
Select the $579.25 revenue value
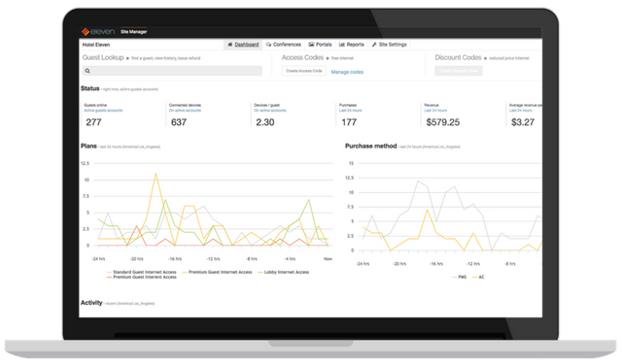click(443, 122)
